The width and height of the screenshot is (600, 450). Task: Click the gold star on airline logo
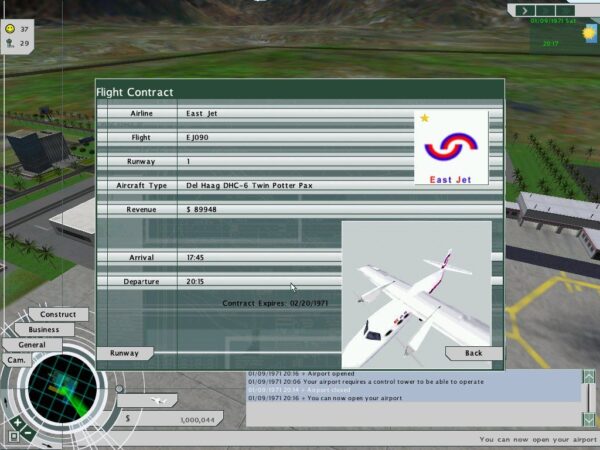point(424,119)
